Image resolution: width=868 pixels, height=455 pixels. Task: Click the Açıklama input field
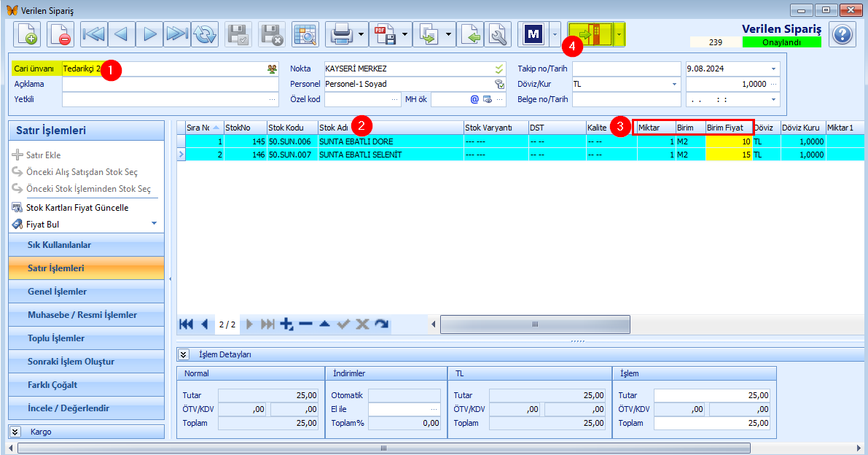(171, 84)
